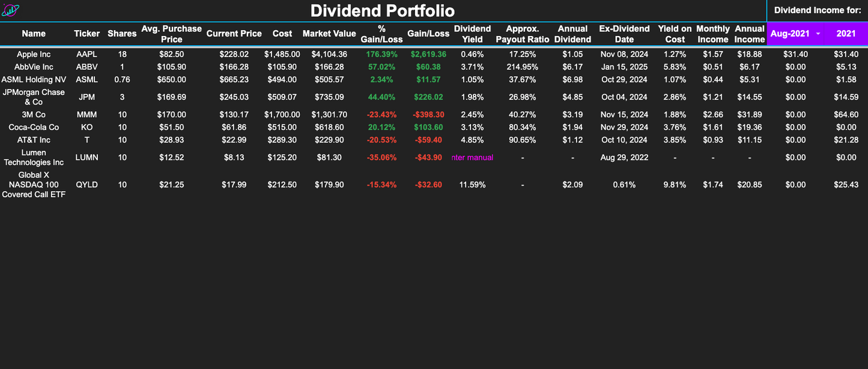Click the planet chart portfolio logo
Image resolution: width=868 pixels, height=369 pixels.
11,10
